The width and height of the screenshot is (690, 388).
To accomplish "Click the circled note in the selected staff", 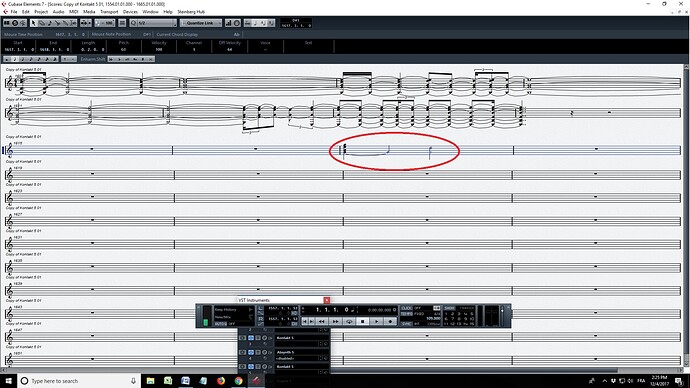I will (x=430, y=152).
